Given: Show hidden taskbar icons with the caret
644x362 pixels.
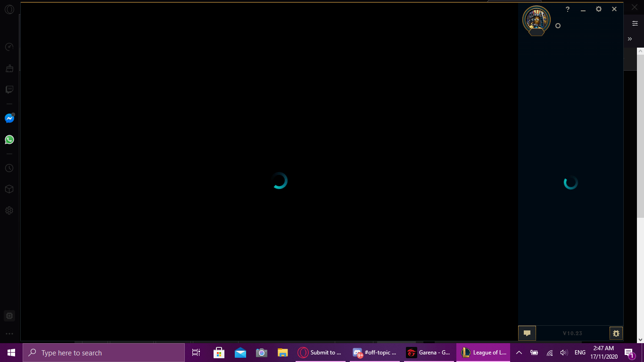Looking at the screenshot, I should tap(519, 352).
